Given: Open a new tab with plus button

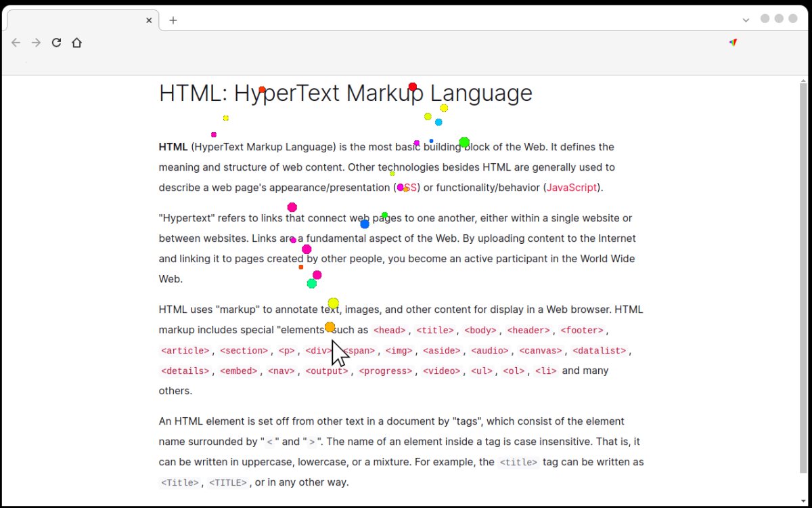Looking at the screenshot, I should 173,20.
